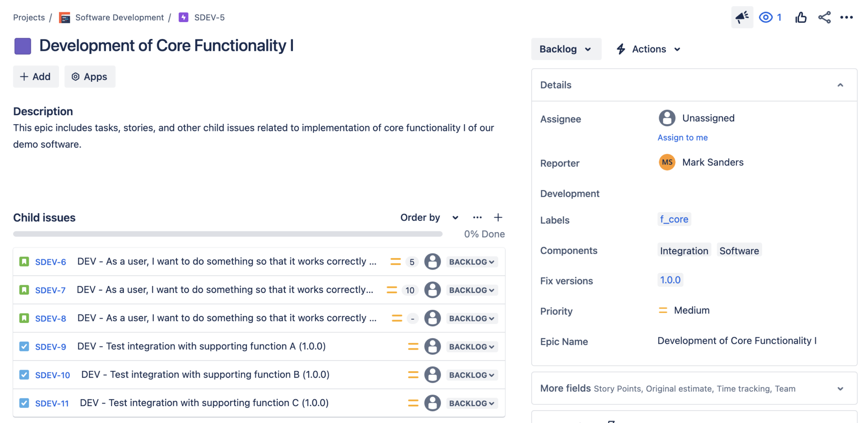The width and height of the screenshot is (868, 423).
Task: Open the more options ellipsis menu top right
Action: pos(847,17)
